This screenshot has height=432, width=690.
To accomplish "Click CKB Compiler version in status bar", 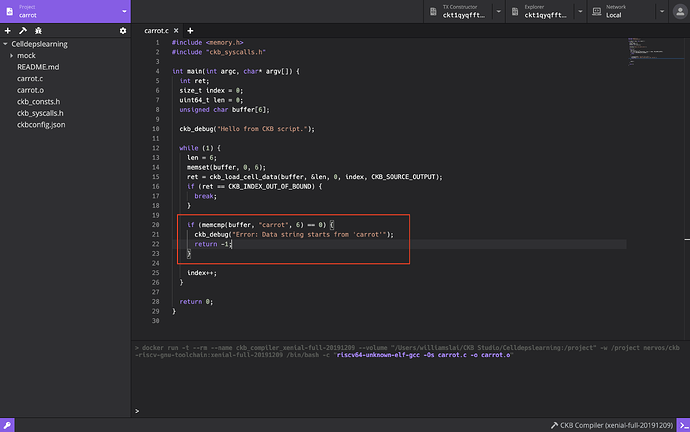I will (612, 425).
